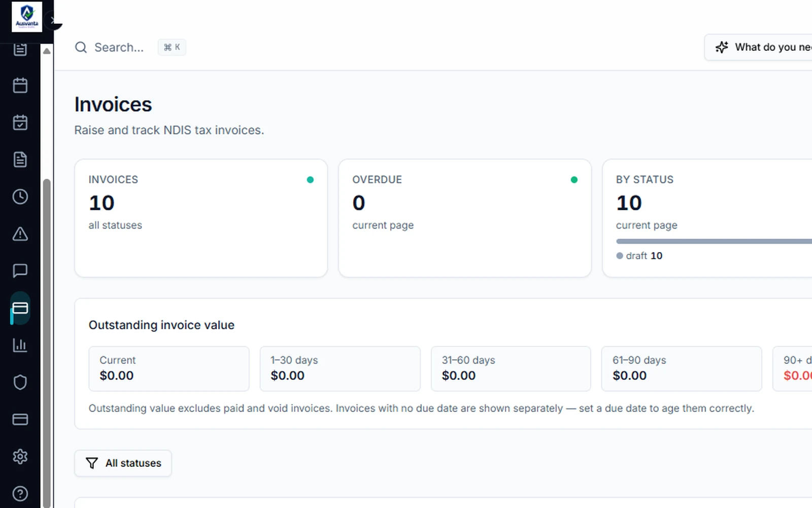Image resolution: width=812 pixels, height=508 pixels.
Task: Click the '1–30 days' $0.00 aging box
Action: [x=340, y=369]
